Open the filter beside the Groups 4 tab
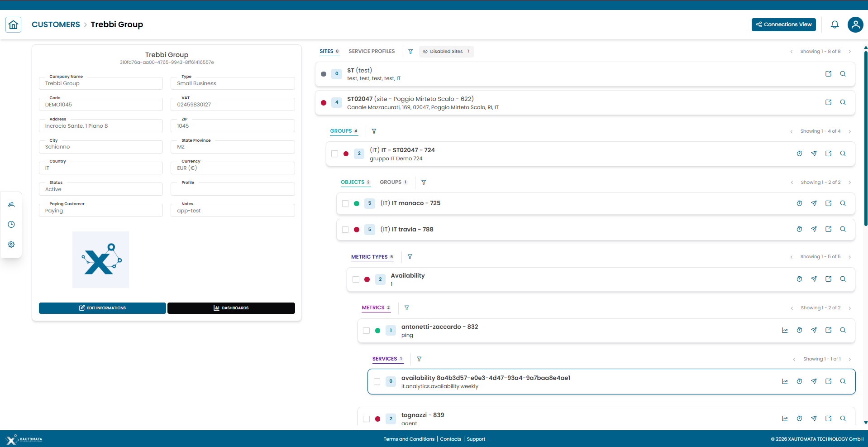The width and height of the screenshot is (868, 447). tap(374, 131)
